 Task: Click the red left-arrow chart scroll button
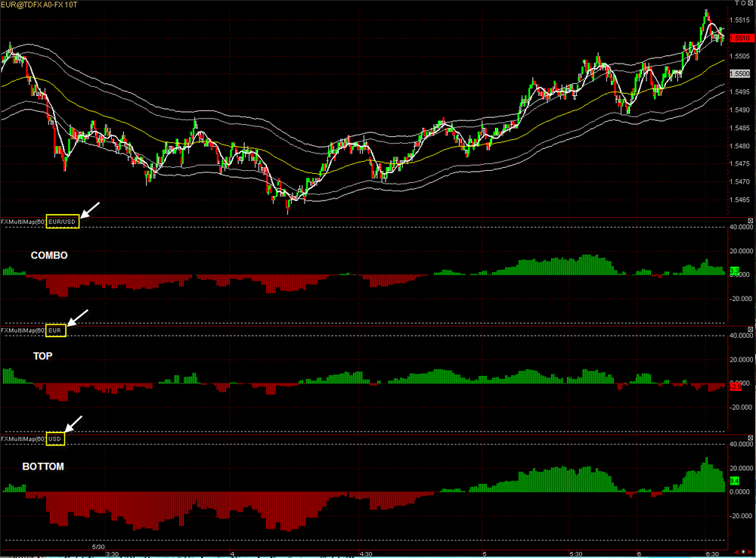click(x=736, y=552)
